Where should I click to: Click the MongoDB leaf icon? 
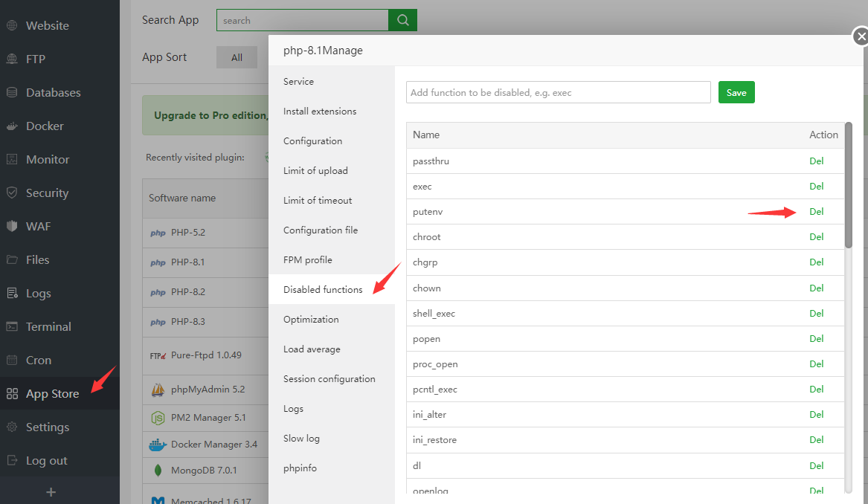[x=158, y=471]
